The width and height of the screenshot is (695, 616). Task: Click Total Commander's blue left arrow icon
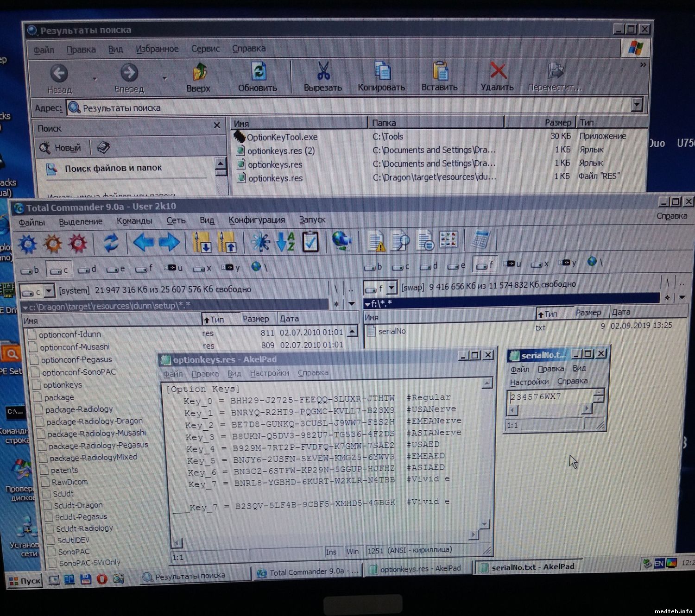click(x=143, y=242)
